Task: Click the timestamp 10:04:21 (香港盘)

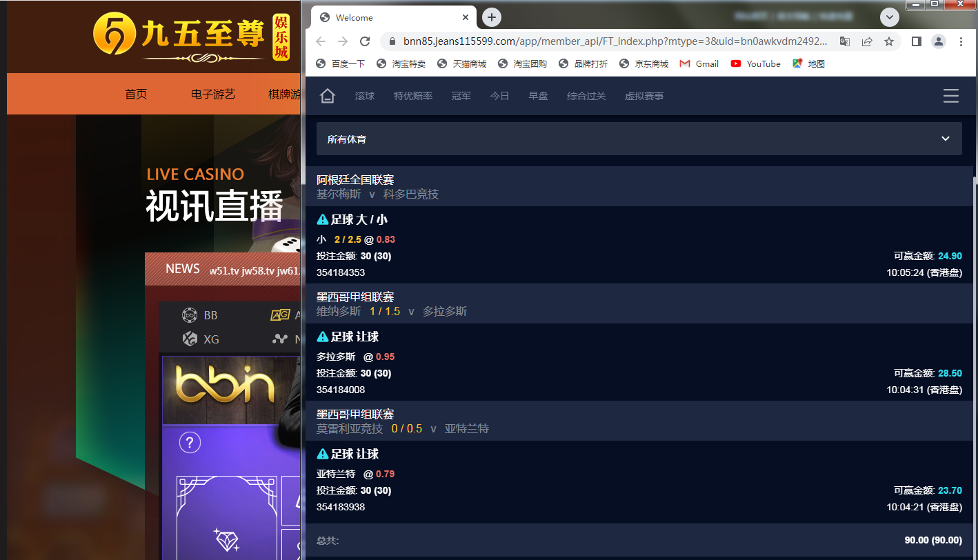Action: coord(924,507)
